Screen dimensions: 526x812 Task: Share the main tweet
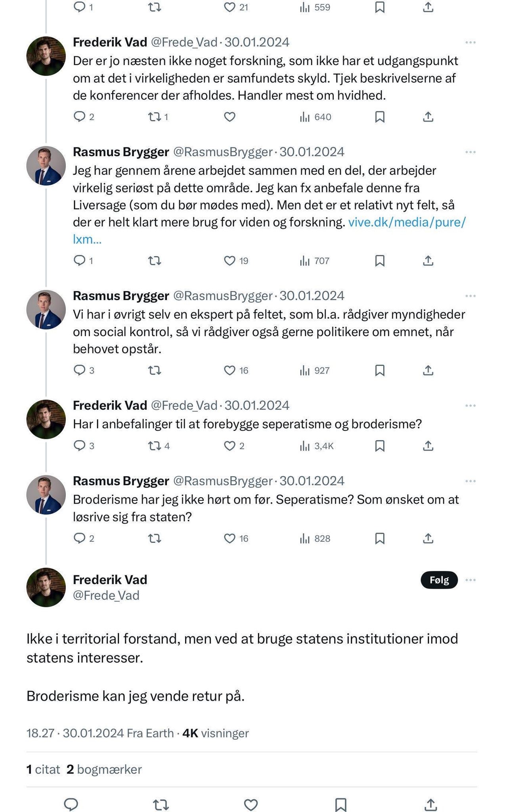431,804
